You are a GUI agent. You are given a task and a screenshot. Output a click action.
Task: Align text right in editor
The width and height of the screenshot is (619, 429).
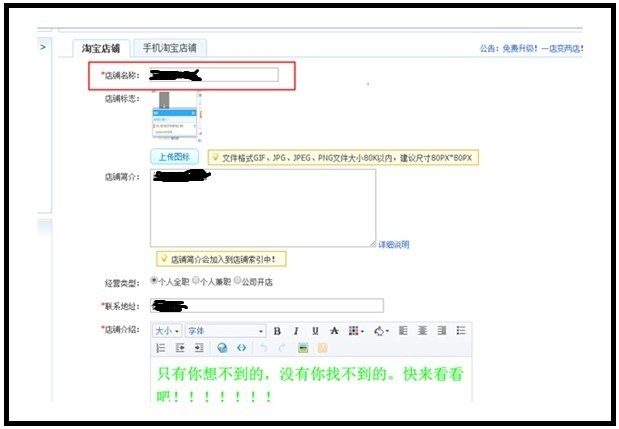click(x=442, y=330)
